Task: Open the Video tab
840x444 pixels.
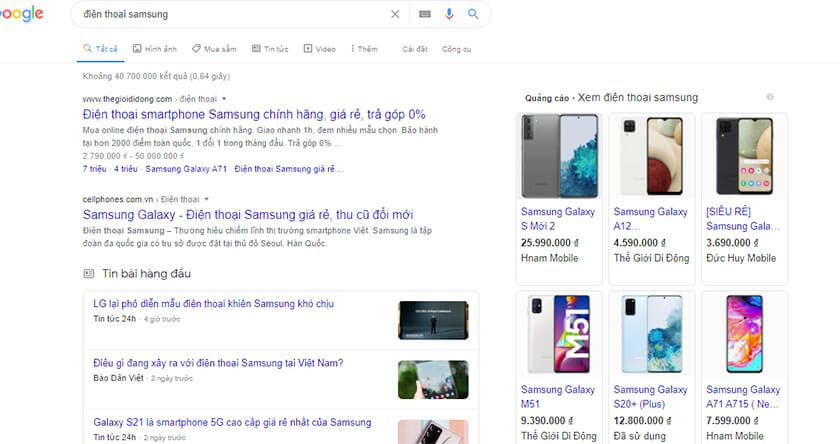Action: (320, 49)
